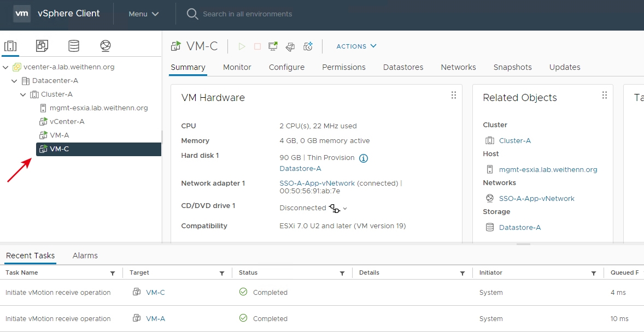Open the Configure tab
The image size is (644, 332).
286,67
